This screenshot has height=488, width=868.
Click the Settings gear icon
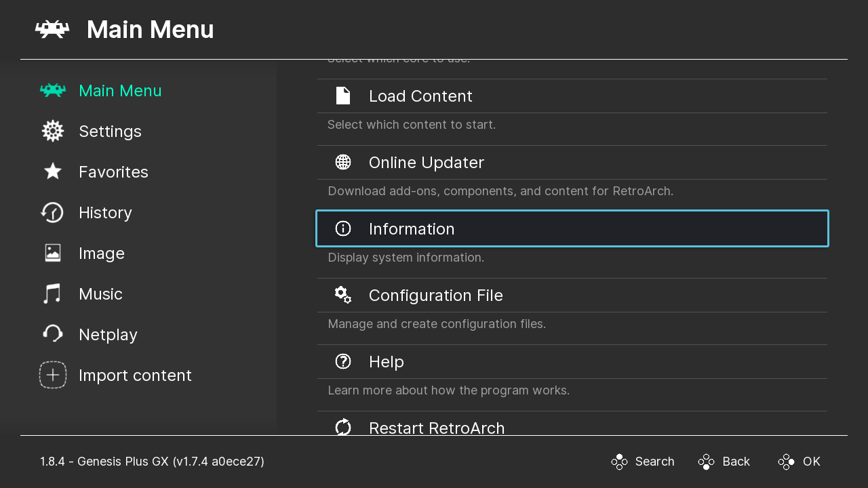click(52, 131)
